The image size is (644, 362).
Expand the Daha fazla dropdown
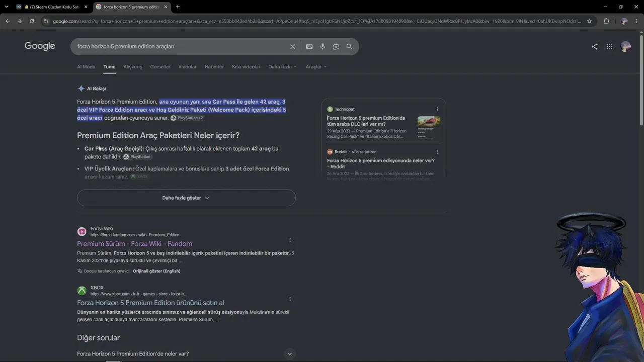coord(282,67)
